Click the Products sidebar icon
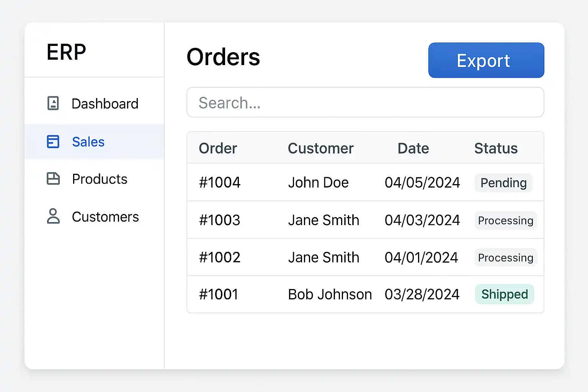The image size is (588, 392). pyautogui.click(x=53, y=179)
